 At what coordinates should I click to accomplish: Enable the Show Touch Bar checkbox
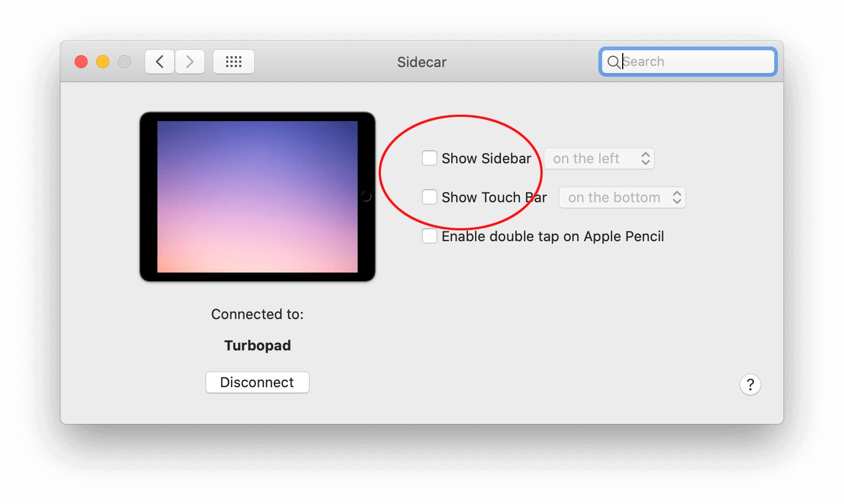(430, 197)
